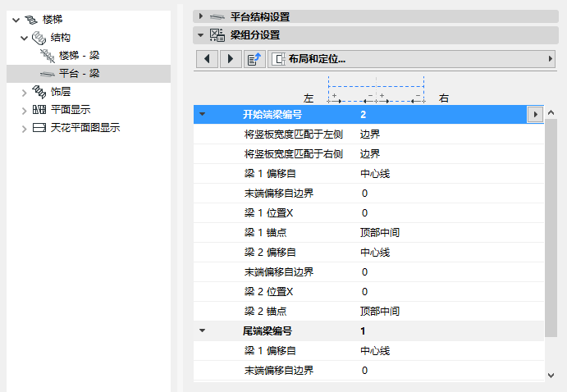Click the 梁组分设置 panel icon

tap(217, 35)
